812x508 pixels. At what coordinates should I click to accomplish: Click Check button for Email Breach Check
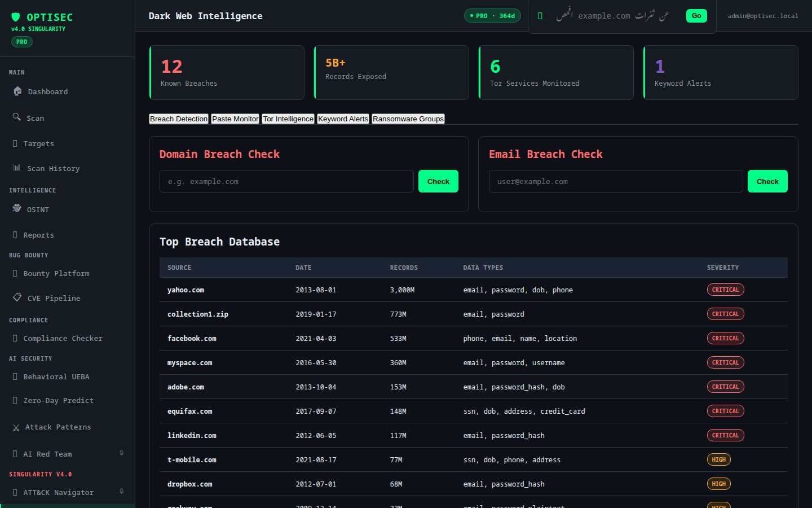[767, 181]
